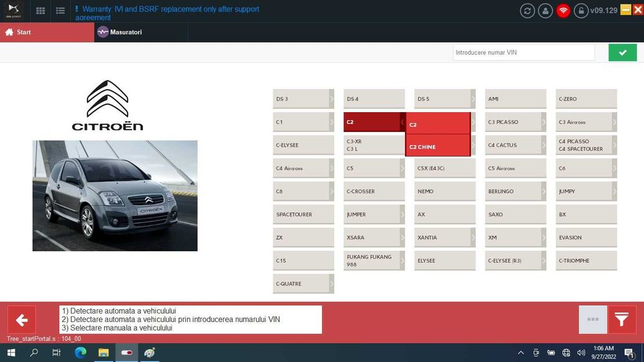Expand the DS 3 model button

[x=303, y=99]
